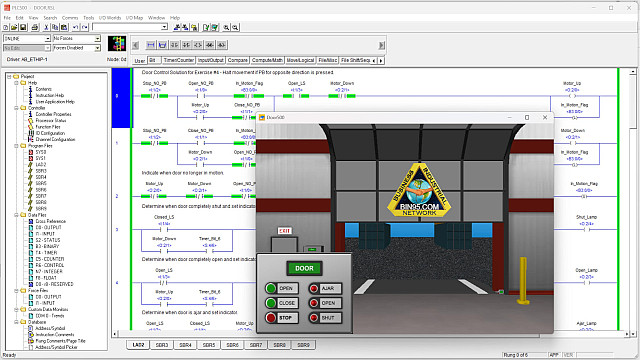Screen dimensions: 640x360
Task: Open the No Forces dropdown
Action: point(98,38)
